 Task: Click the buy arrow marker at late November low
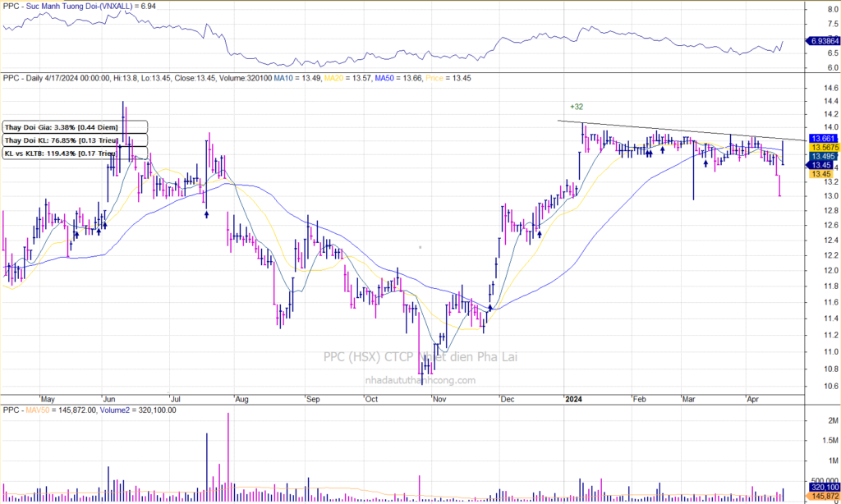coord(489,308)
